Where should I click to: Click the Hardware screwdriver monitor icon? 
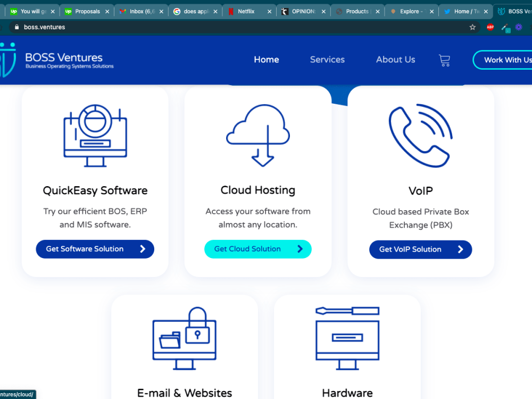tap(347, 338)
